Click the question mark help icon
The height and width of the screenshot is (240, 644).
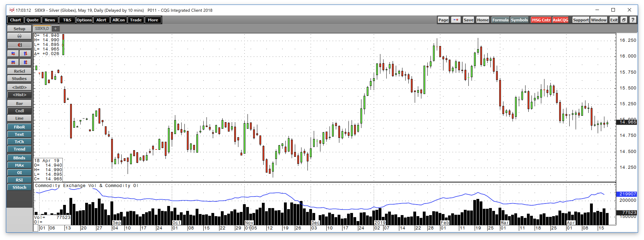coord(633,20)
